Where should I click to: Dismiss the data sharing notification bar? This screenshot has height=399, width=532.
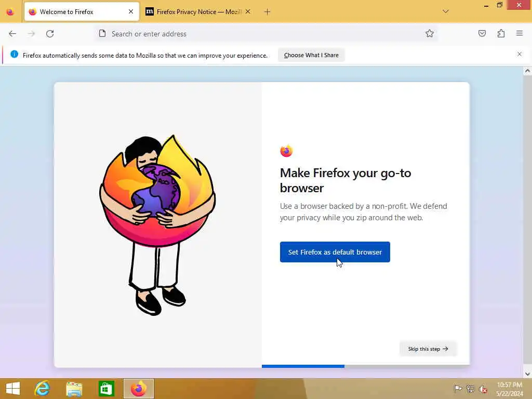(x=520, y=54)
